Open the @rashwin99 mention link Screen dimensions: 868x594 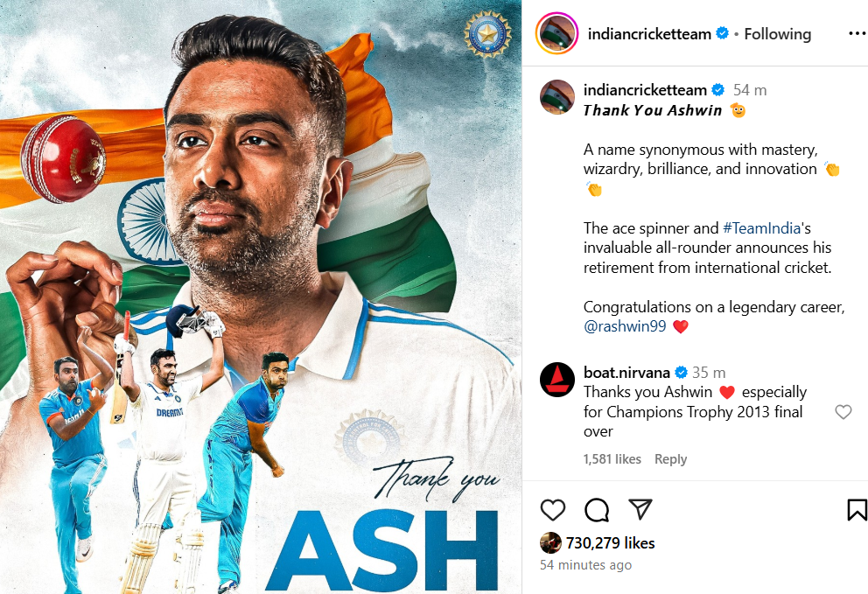click(x=625, y=326)
